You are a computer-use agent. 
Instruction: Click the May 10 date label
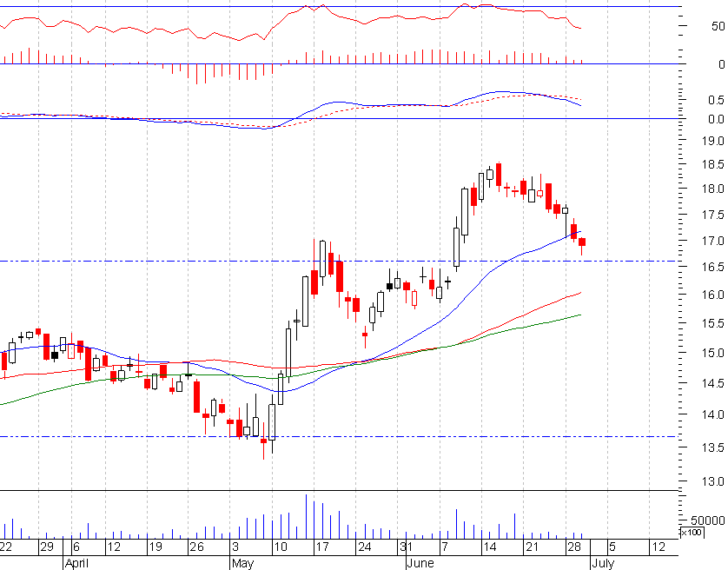pyautogui.click(x=281, y=547)
